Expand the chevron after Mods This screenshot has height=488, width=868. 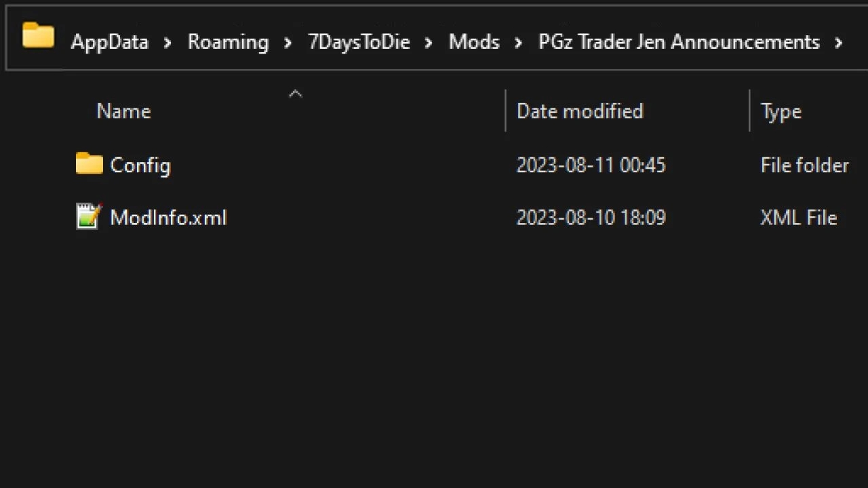[519, 43]
